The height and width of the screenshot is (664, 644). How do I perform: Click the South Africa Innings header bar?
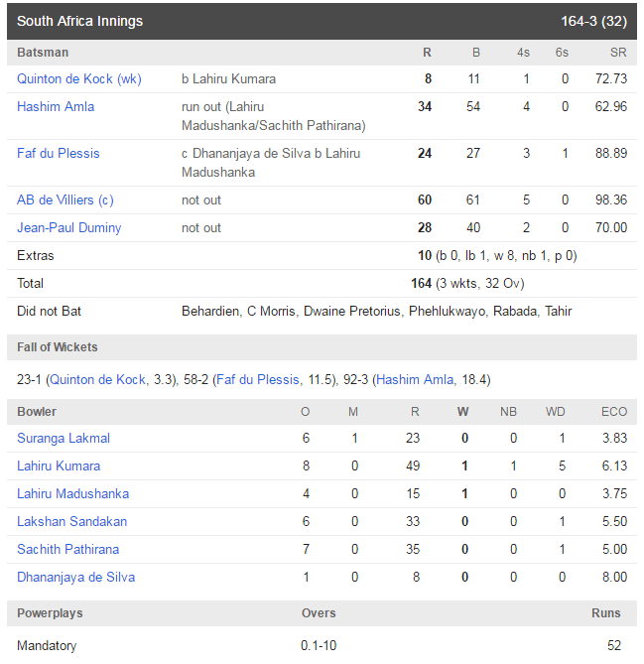[322, 21]
